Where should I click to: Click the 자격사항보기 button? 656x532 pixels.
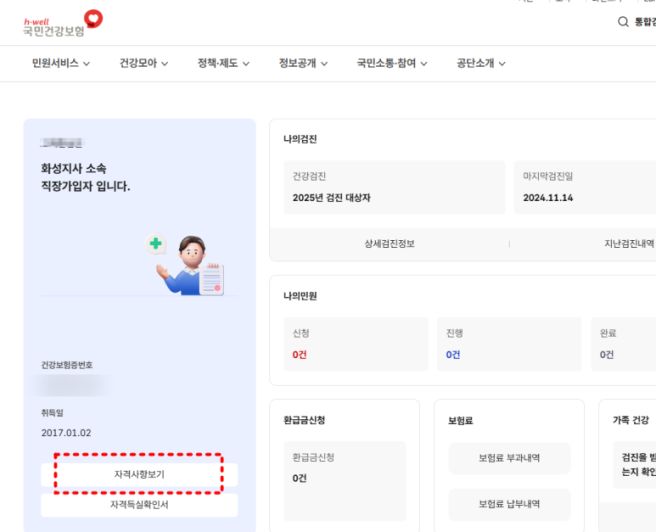(x=139, y=474)
